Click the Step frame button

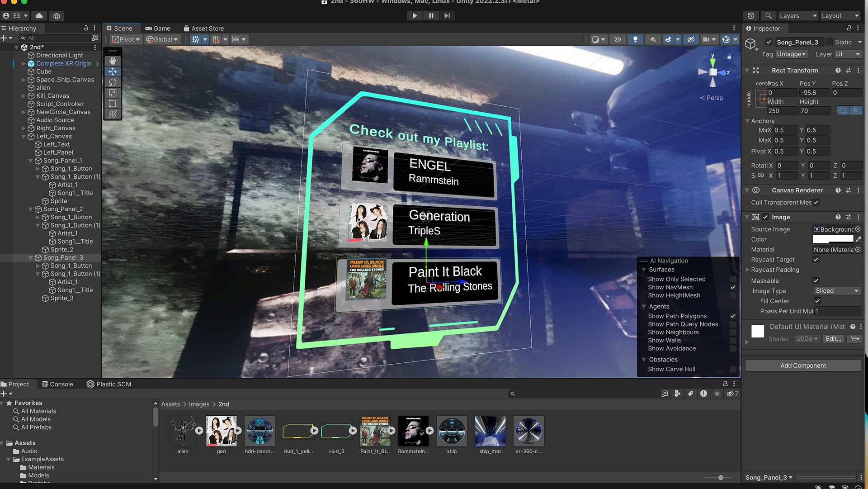pos(447,16)
